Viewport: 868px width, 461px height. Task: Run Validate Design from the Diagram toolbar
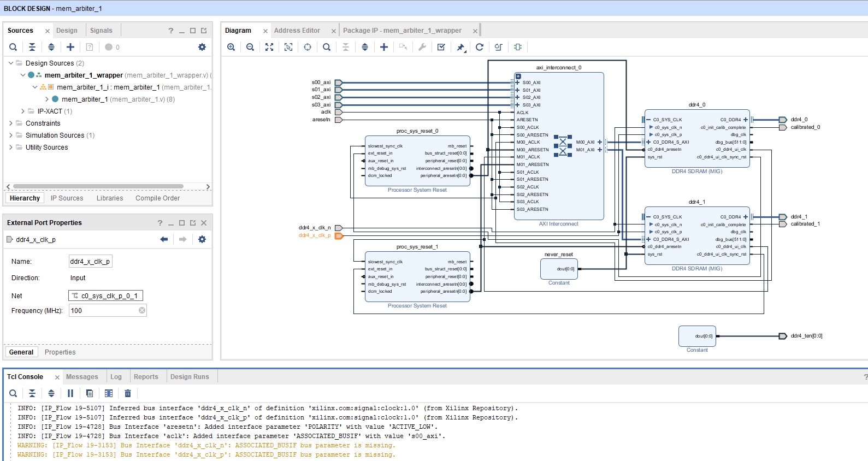click(x=441, y=47)
